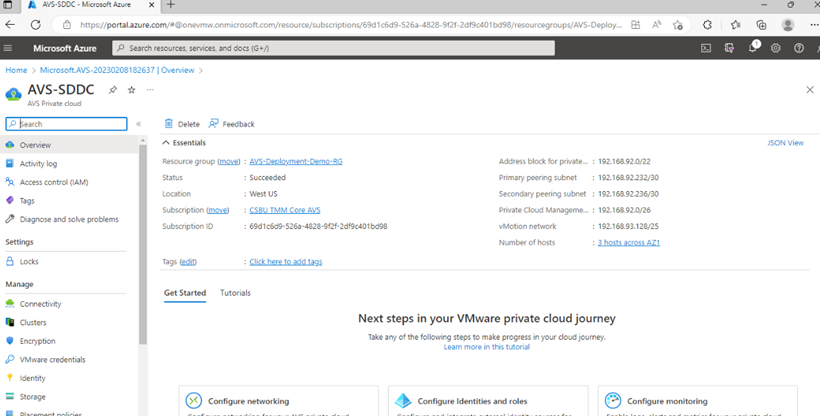The height and width of the screenshot is (416, 820).
Task: Collapse the left sidebar menu with the chevrons
Action: (x=139, y=124)
